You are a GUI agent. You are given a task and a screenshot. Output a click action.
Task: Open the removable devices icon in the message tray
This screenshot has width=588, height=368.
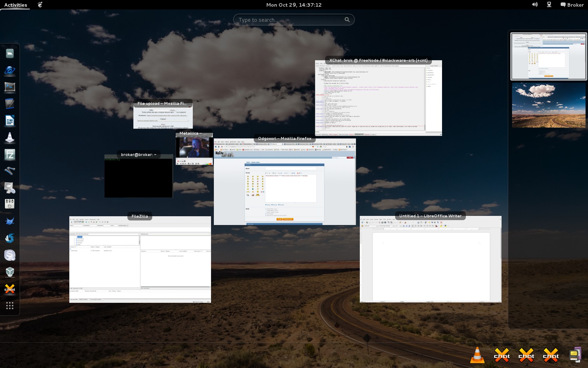coord(575,355)
